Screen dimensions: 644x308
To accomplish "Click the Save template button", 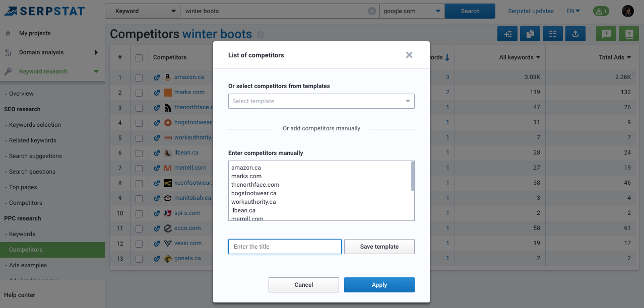I will [379, 247].
